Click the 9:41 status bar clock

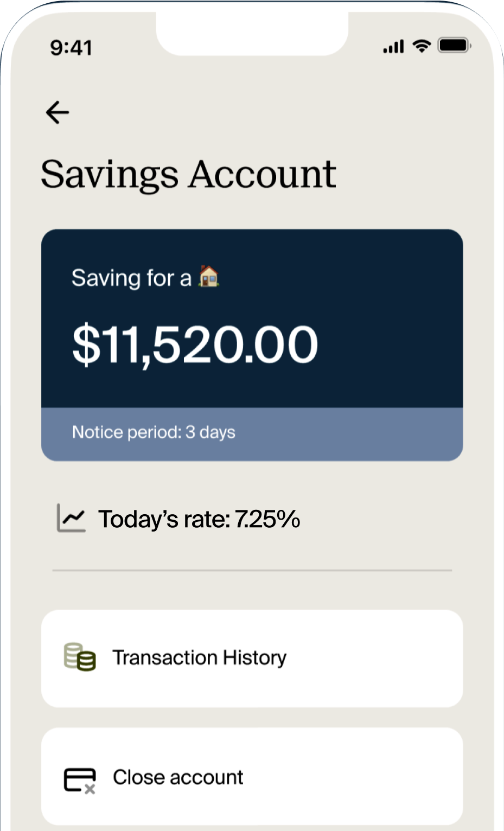click(71, 48)
